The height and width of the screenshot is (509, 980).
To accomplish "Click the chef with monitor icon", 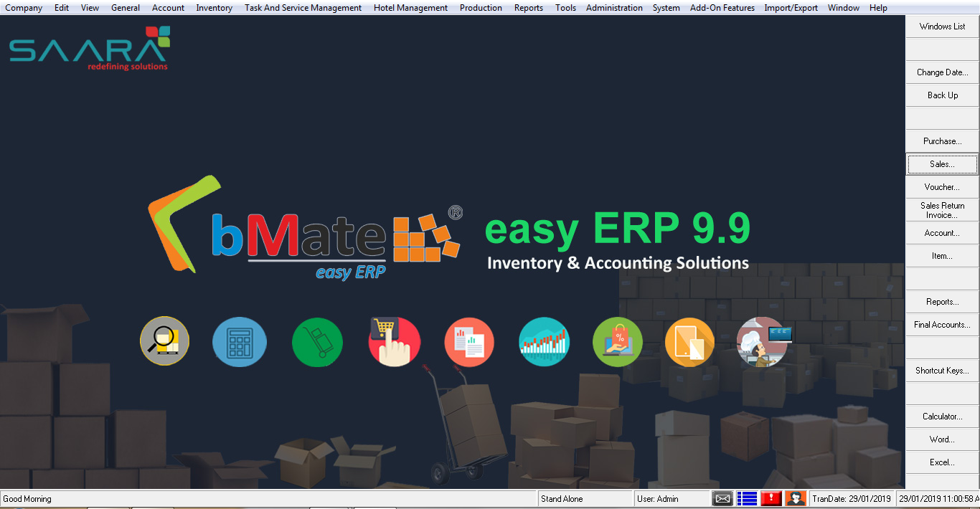I will tap(763, 342).
